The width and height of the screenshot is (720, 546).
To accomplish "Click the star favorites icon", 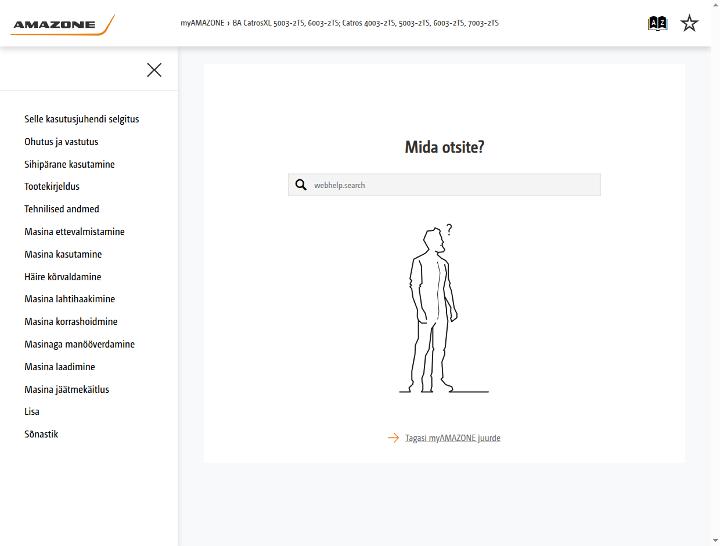I will [x=689, y=23].
